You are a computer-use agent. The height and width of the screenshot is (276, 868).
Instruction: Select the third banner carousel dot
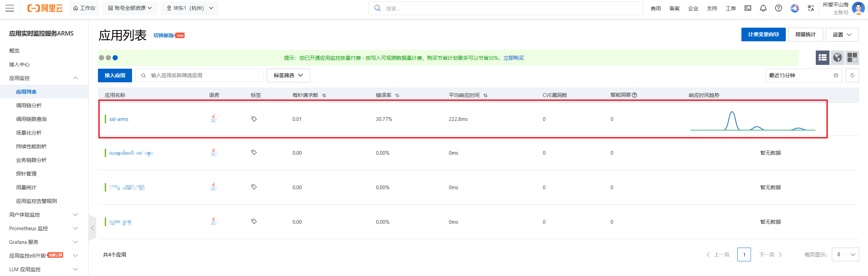point(115,58)
